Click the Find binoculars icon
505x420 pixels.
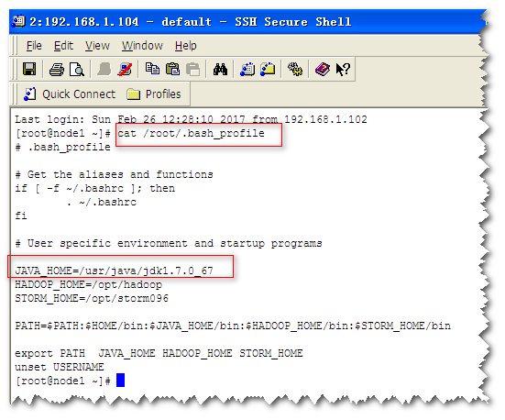coord(220,69)
